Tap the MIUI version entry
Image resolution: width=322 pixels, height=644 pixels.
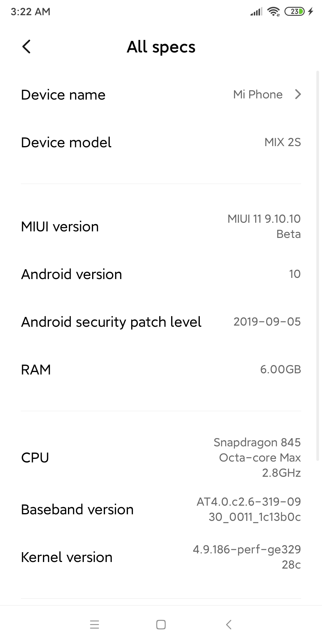(x=161, y=227)
